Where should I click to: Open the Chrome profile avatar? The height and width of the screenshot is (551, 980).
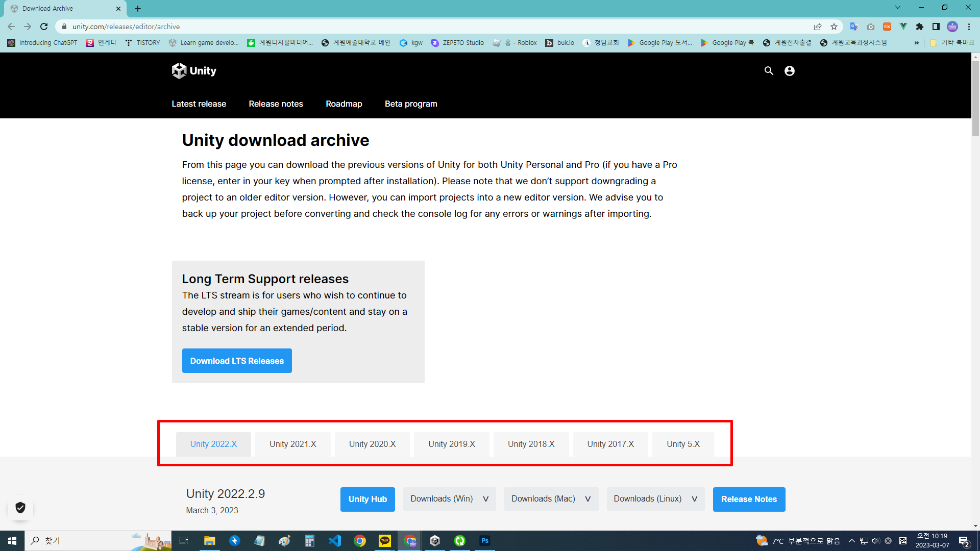(x=952, y=27)
